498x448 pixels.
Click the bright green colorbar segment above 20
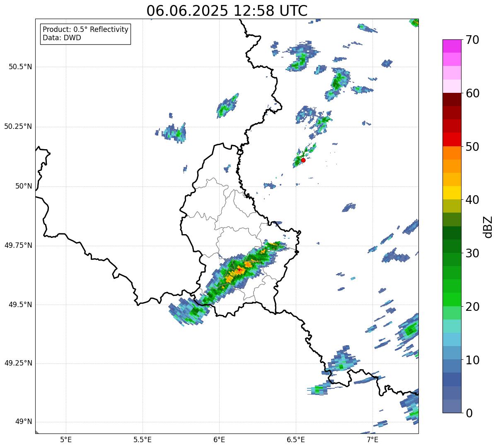tap(452, 300)
